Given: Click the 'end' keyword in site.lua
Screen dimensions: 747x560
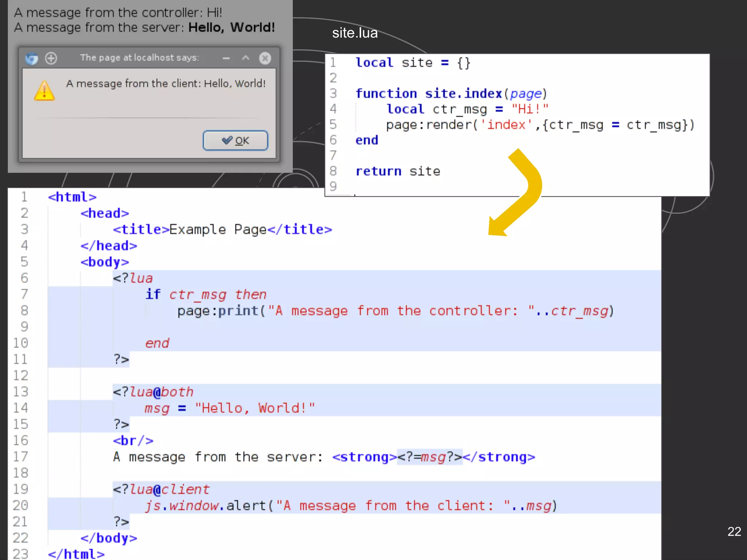Looking at the screenshot, I should tap(367, 140).
